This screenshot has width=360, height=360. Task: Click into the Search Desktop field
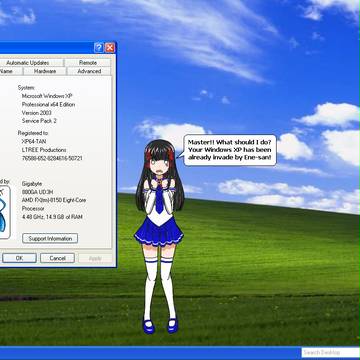pos(330,352)
